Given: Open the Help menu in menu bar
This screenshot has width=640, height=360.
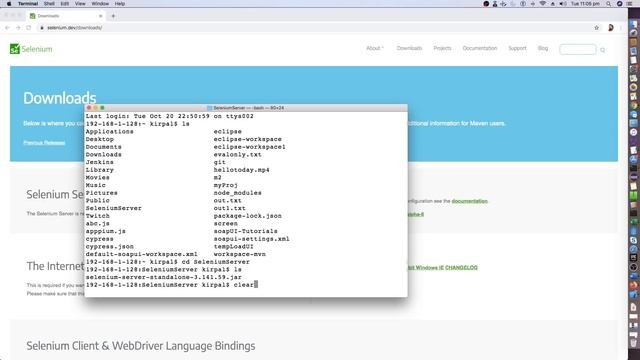Looking at the screenshot, I should [x=120, y=4].
